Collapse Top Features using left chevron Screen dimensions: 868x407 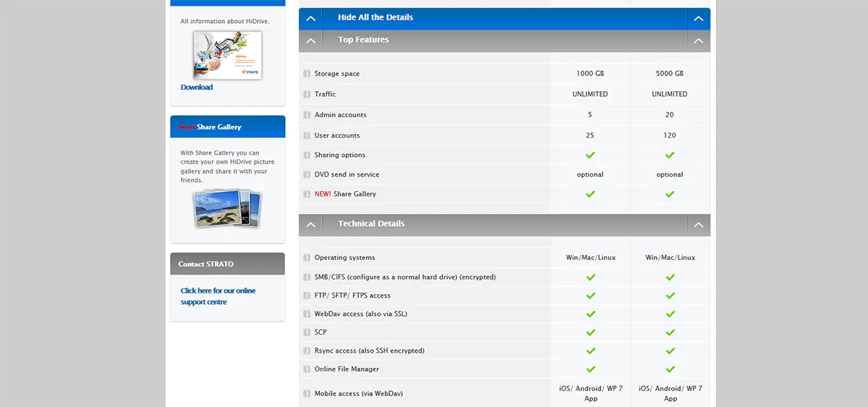[310, 41]
